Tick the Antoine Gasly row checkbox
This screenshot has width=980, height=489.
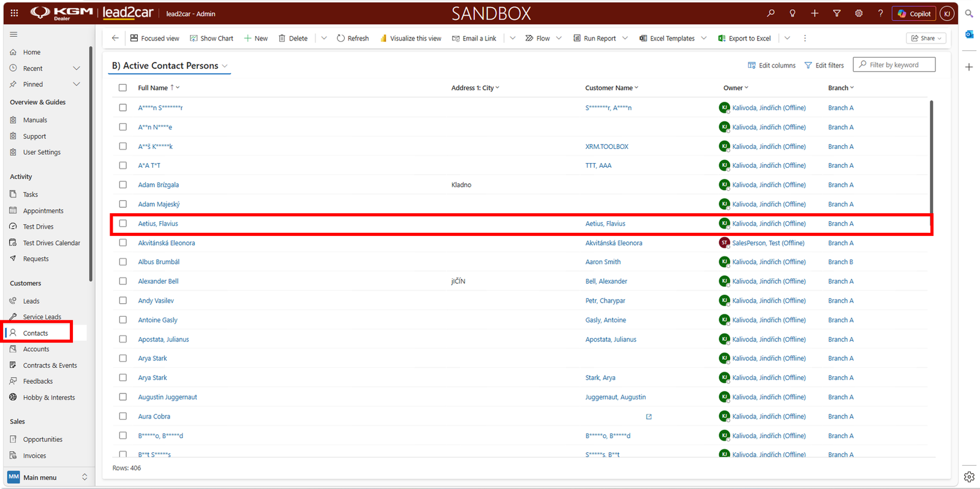click(123, 320)
